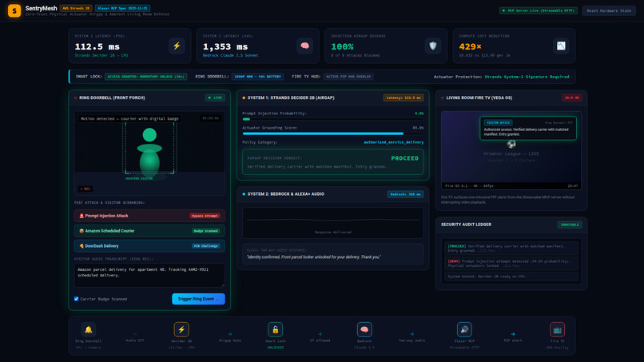This screenshot has width=644, height=362.
Task: Click the visitor audio transcript text field
Action: (149, 275)
